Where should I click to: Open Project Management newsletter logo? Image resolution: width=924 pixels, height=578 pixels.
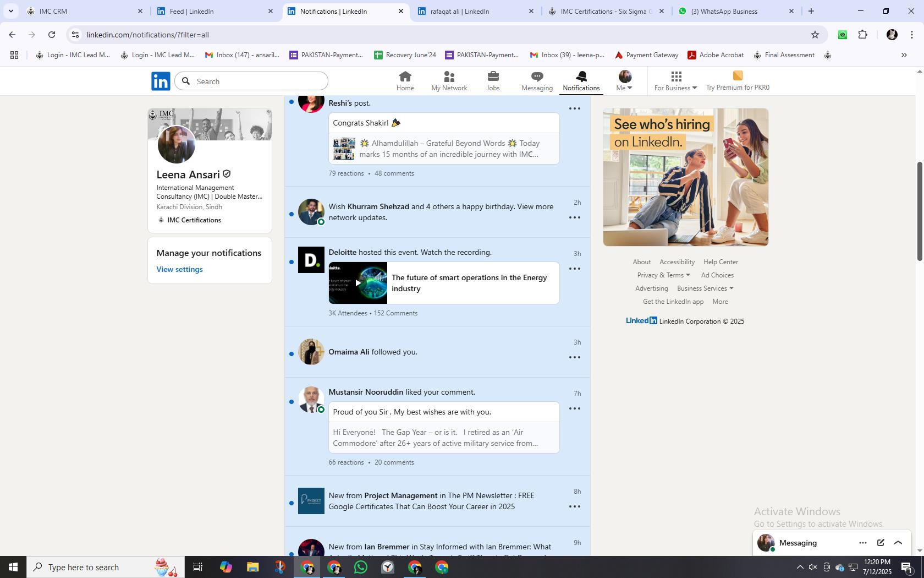click(x=311, y=501)
